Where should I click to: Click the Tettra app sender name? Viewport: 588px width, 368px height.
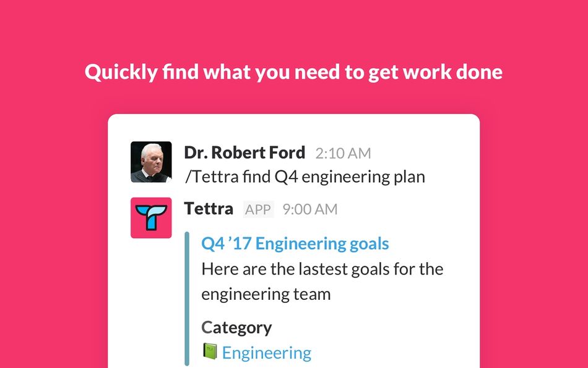click(x=209, y=209)
